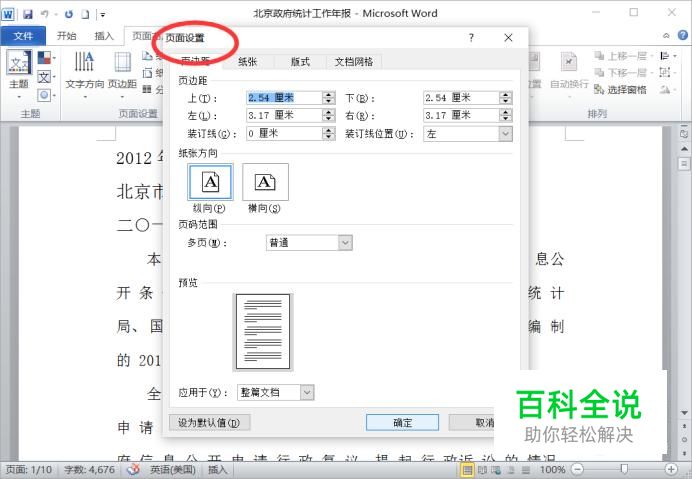Click the 自动换行 wrap text icon
Viewport: 692px width, 479px height.
(568, 62)
